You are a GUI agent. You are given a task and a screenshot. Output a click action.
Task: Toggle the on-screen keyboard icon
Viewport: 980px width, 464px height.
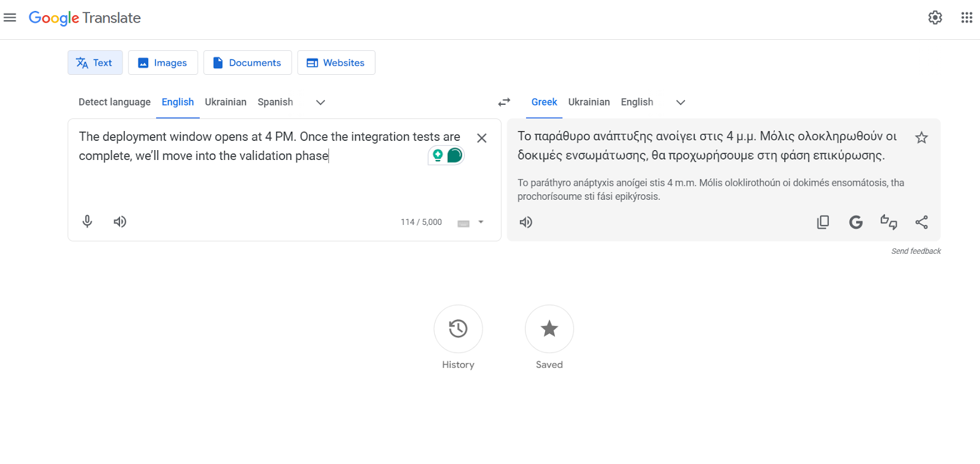(464, 223)
